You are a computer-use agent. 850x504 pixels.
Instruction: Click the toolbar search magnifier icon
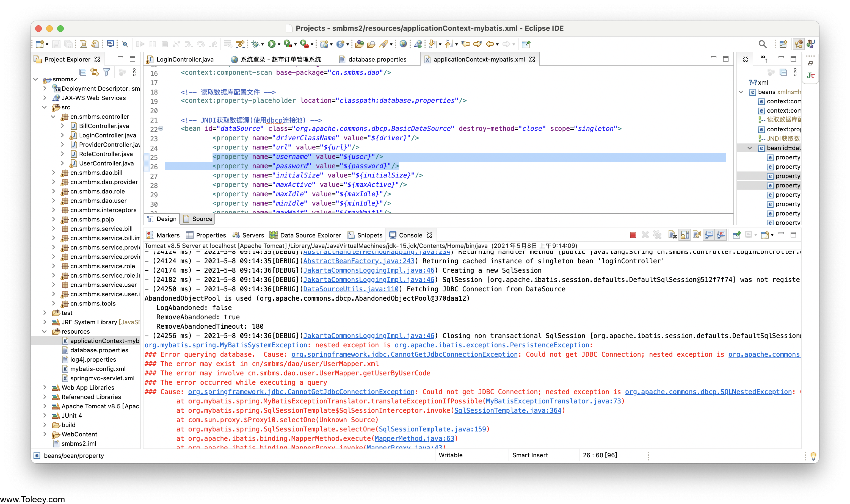coord(762,44)
